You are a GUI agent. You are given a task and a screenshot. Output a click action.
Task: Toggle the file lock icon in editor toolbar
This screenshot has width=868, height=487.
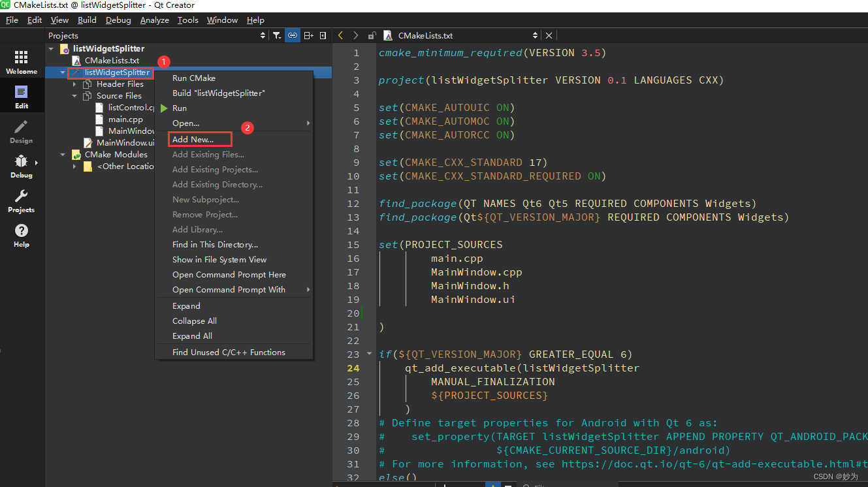point(372,35)
